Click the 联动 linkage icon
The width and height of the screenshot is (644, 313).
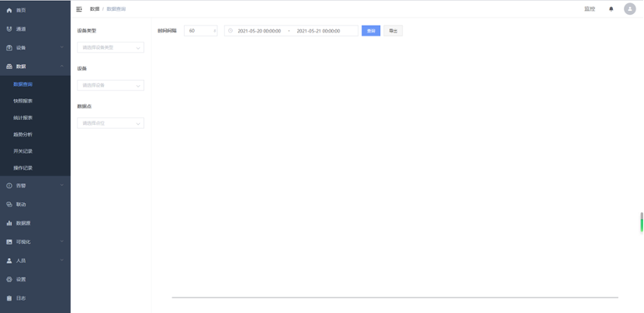(9, 205)
